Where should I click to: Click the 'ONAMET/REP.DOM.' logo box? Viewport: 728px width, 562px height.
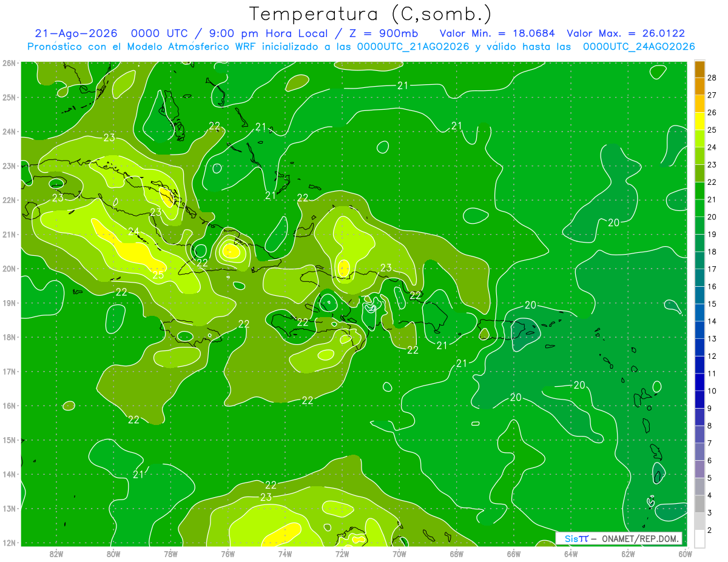[x=619, y=538]
